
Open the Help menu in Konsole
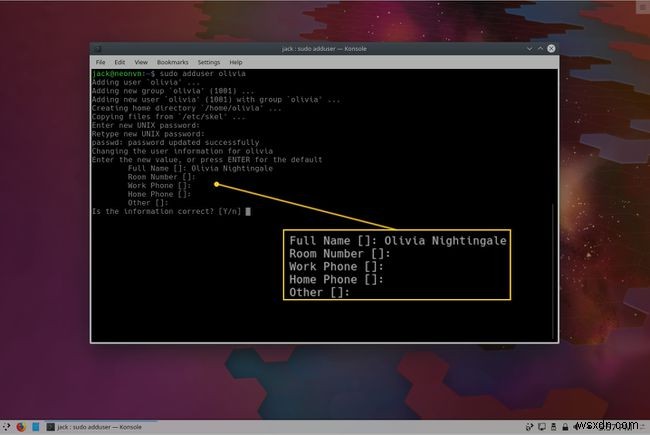click(x=236, y=62)
